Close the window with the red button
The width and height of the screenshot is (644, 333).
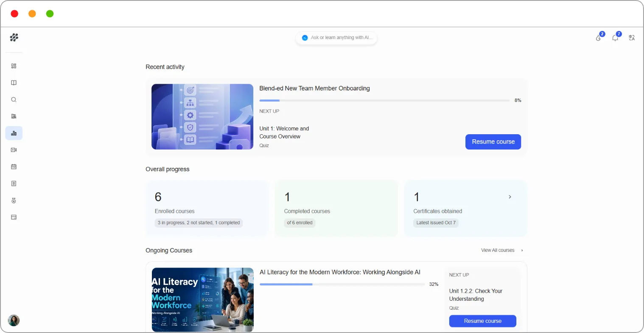click(14, 14)
